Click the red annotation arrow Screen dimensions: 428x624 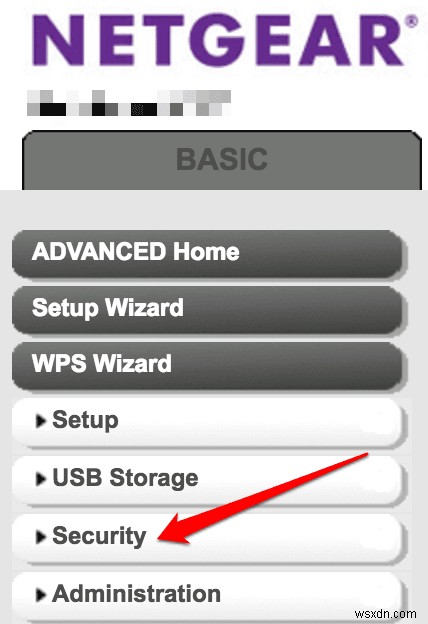pyautogui.click(x=262, y=498)
